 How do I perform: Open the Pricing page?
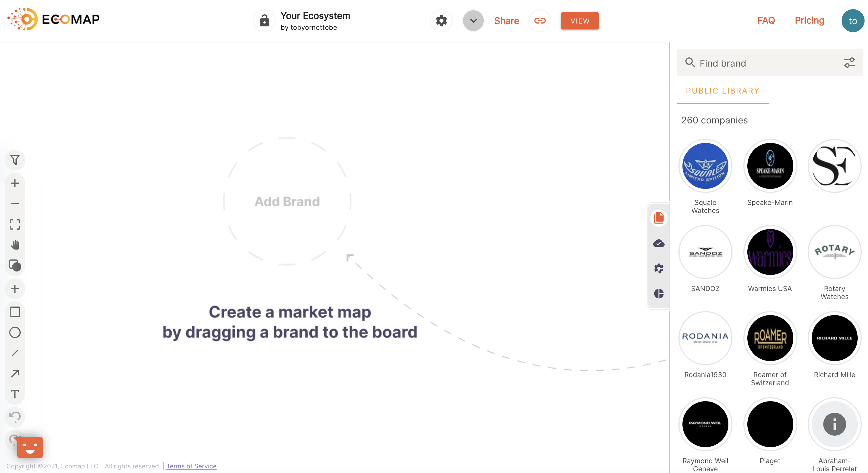coord(809,21)
